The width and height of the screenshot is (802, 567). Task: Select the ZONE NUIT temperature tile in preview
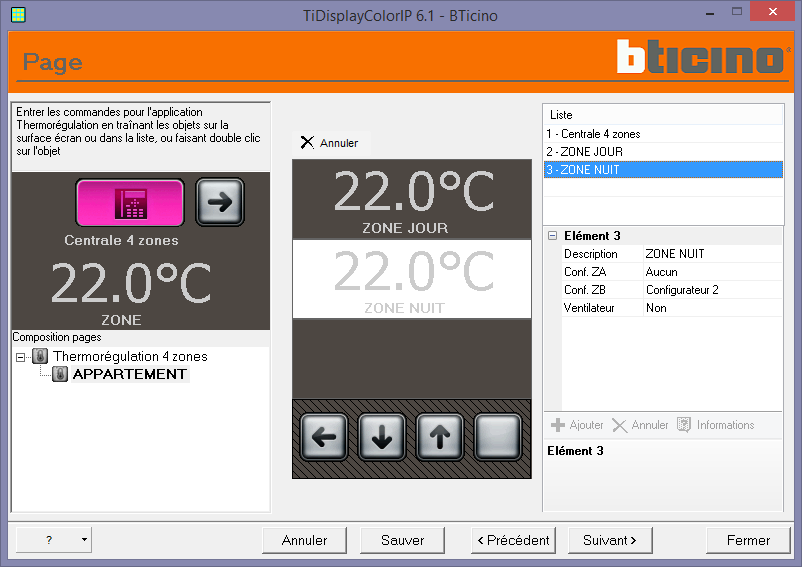pos(412,279)
